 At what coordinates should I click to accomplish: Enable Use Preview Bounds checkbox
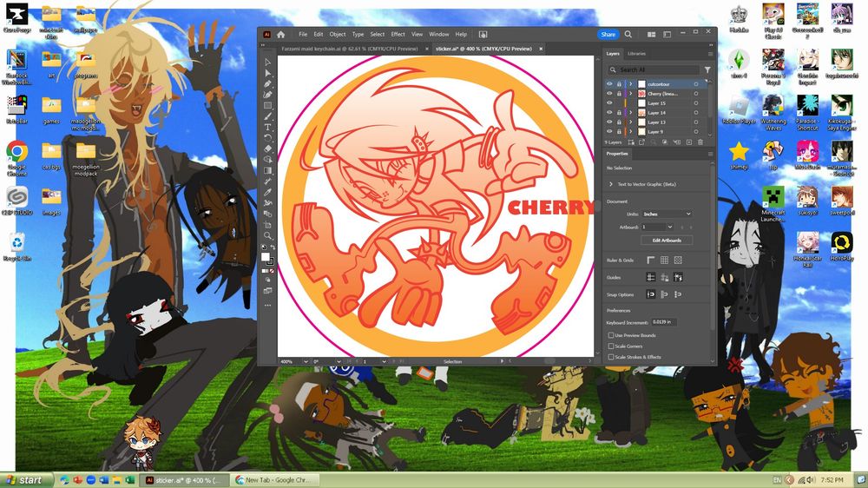pyautogui.click(x=611, y=335)
